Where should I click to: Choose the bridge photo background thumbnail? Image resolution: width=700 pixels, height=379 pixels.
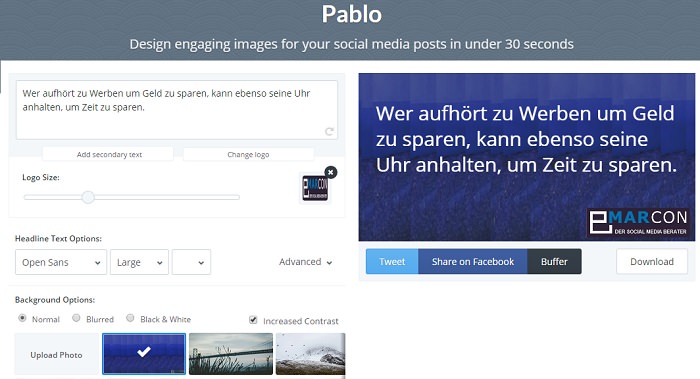click(x=231, y=354)
